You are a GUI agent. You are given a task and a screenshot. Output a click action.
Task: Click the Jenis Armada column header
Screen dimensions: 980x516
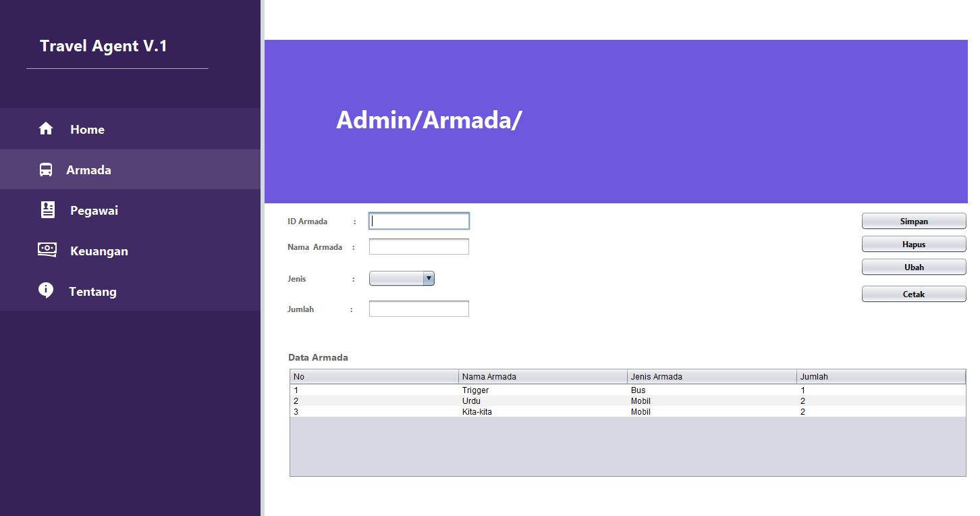712,377
